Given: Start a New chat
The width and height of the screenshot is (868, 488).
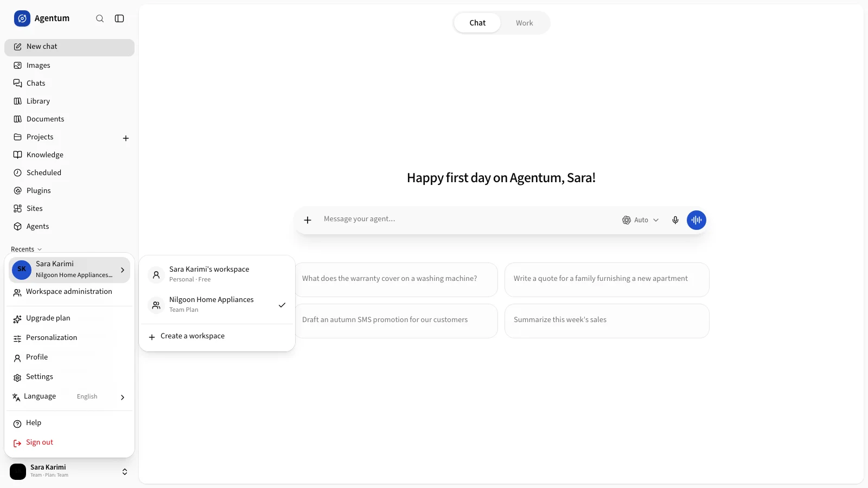Looking at the screenshot, I should click(69, 47).
